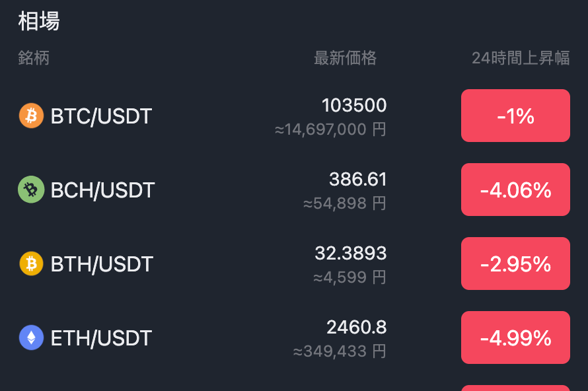Click the -1% change badge for BTC

tap(515, 116)
